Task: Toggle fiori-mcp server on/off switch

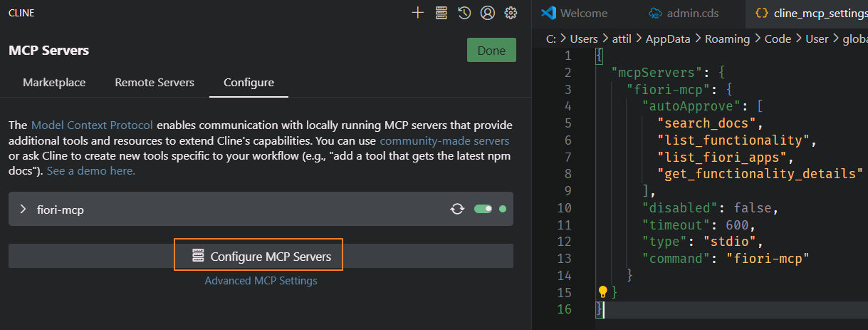Action: 483,209
